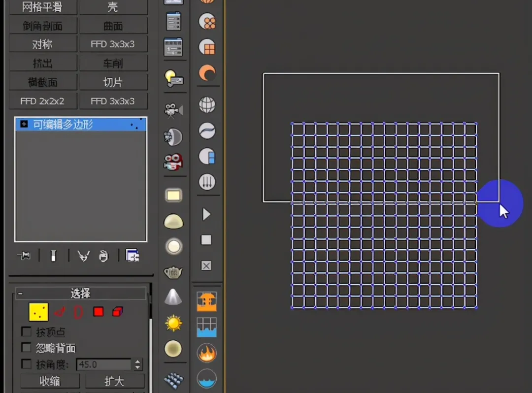Viewport: 532px width, 393px height.
Task: Click the orange fire effect icon
Action: [x=207, y=353]
